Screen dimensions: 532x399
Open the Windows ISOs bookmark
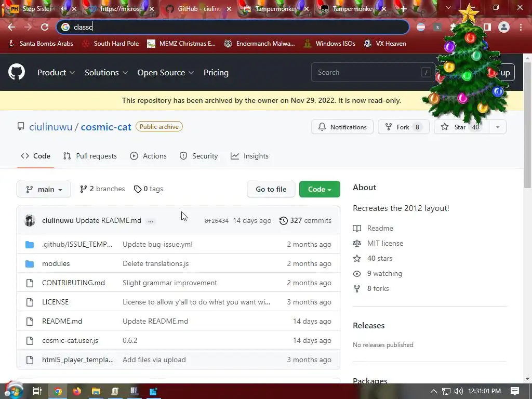click(329, 44)
